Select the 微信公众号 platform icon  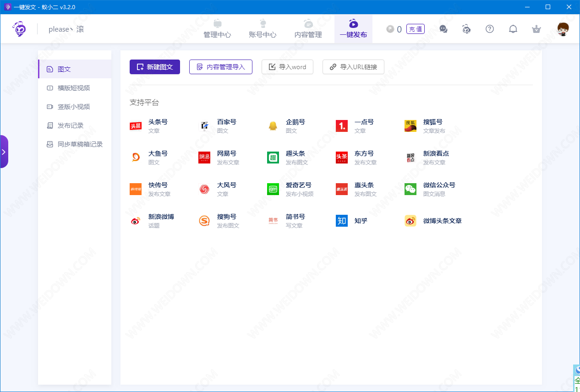pos(410,189)
